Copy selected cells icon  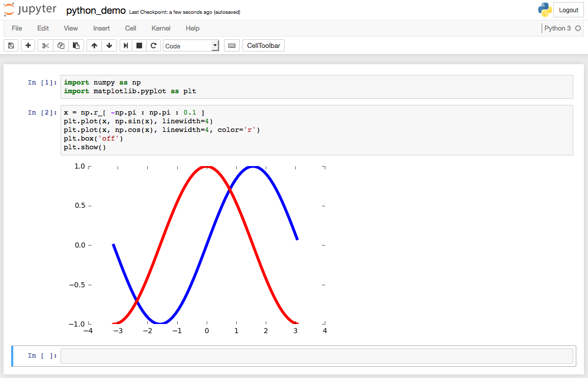[x=61, y=46]
